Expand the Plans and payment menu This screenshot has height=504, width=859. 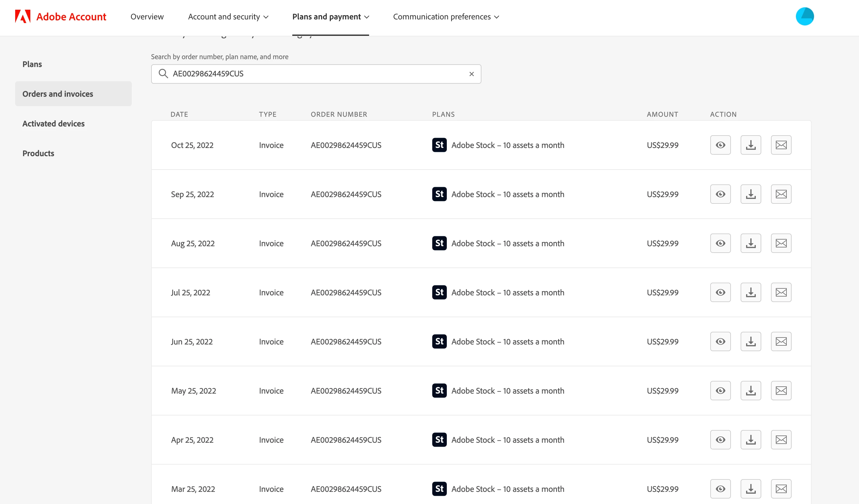point(330,17)
